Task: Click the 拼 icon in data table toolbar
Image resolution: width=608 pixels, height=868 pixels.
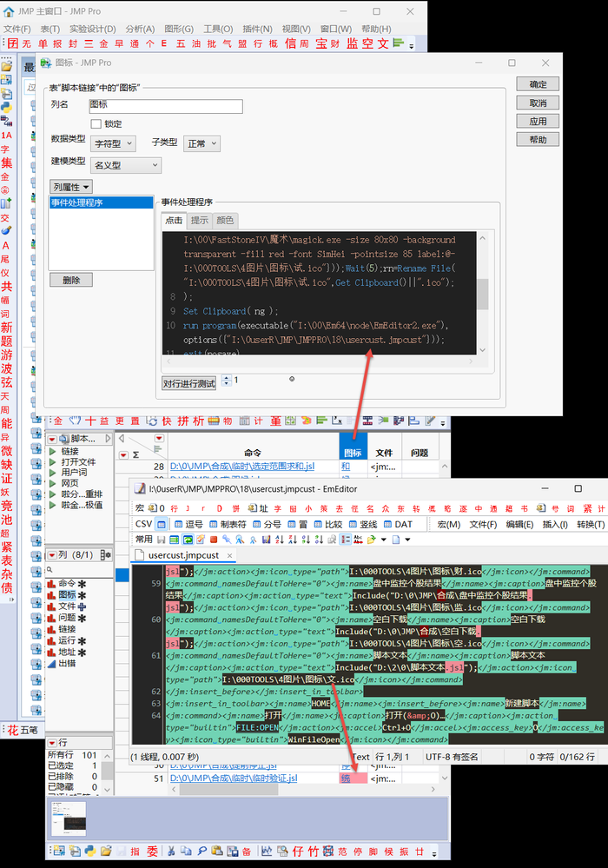Action: [x=183, y=421]
